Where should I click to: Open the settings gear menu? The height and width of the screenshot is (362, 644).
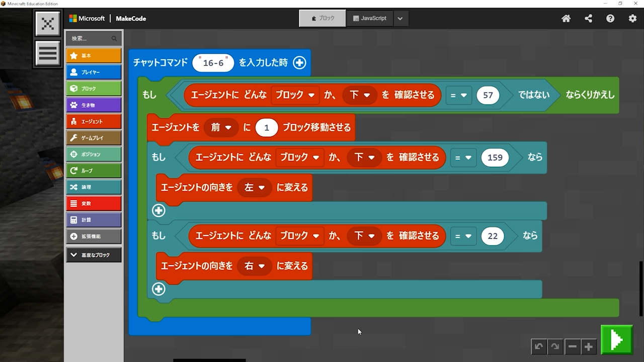point(632,19)
